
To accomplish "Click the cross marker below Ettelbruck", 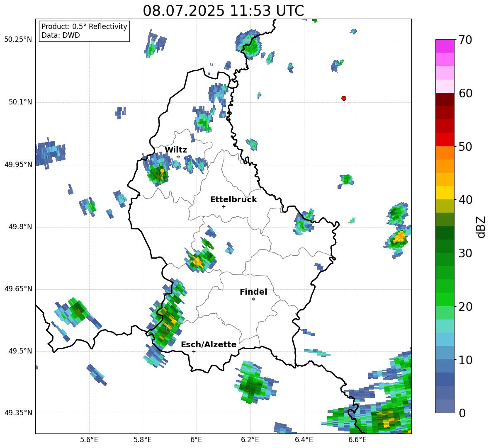I will click(224, 206).
